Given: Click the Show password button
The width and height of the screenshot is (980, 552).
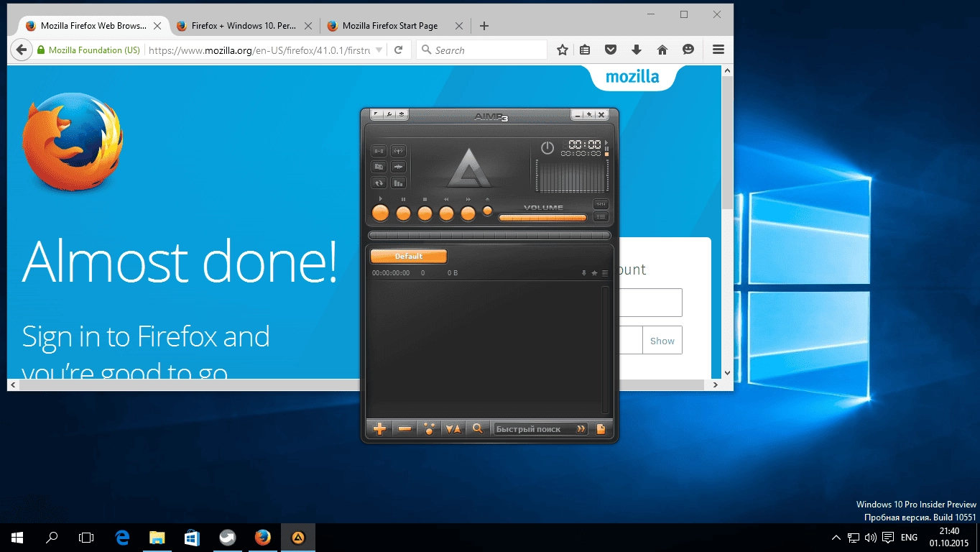Looking at the screenshot, I should pos(662,341).
